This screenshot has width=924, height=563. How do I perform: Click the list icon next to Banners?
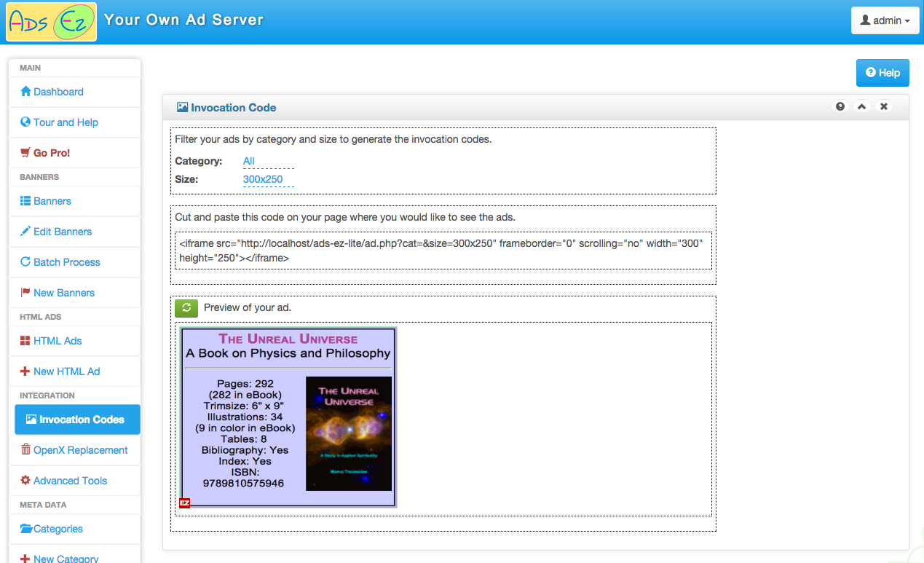point(26,201)
